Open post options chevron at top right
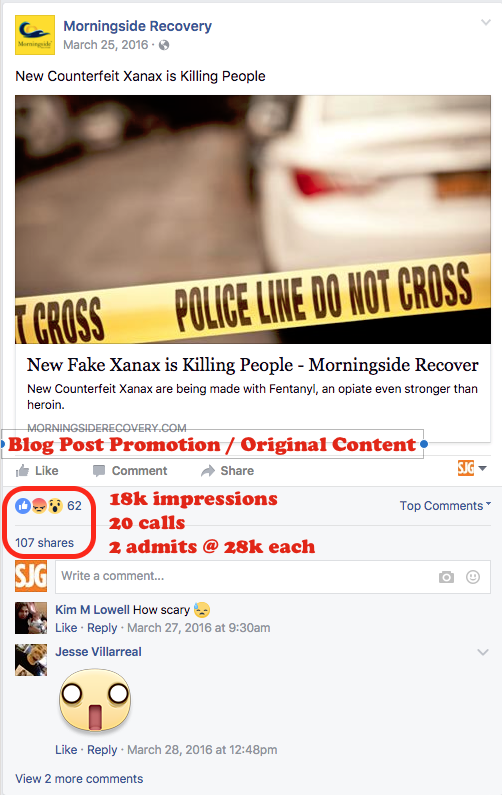 click(x=486, y=22)
